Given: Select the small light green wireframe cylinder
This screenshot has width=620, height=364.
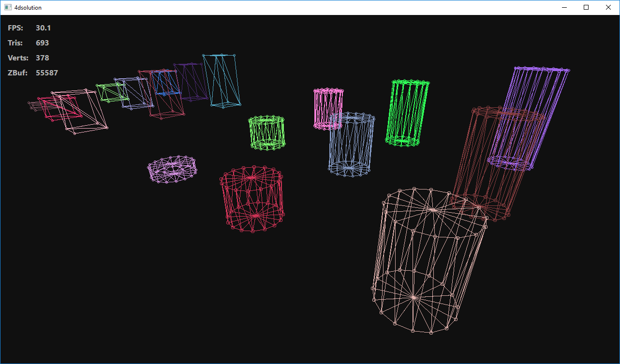Looking at the screenshot, I should 267,132.
